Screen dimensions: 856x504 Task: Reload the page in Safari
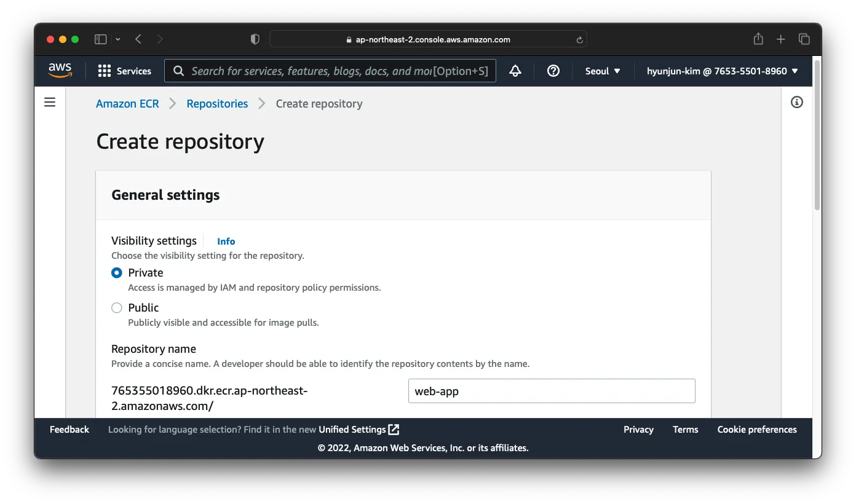[x=579, y=39]
